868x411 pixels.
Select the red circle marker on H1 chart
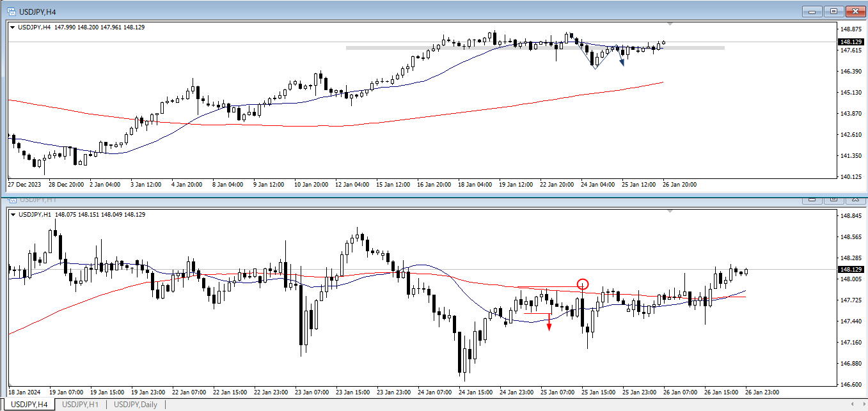point(583,284)
